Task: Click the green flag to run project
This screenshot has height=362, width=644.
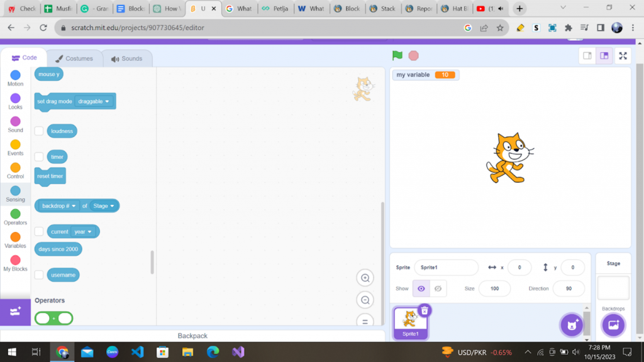Action: [x=397, y=55]
